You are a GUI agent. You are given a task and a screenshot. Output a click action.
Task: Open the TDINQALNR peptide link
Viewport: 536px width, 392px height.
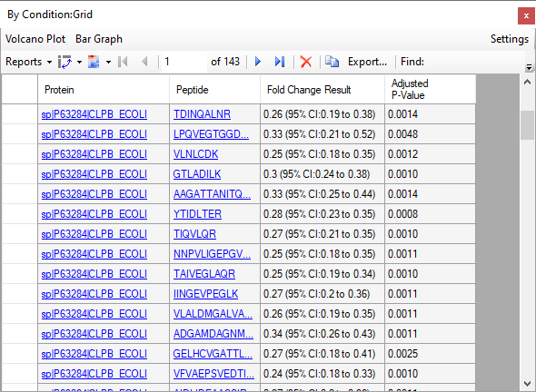click(x=202, y=114)
